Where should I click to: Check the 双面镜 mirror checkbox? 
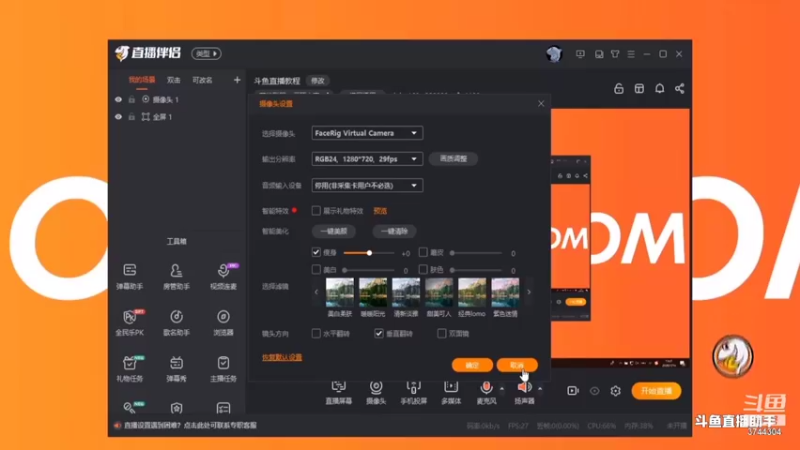[441, 333]
